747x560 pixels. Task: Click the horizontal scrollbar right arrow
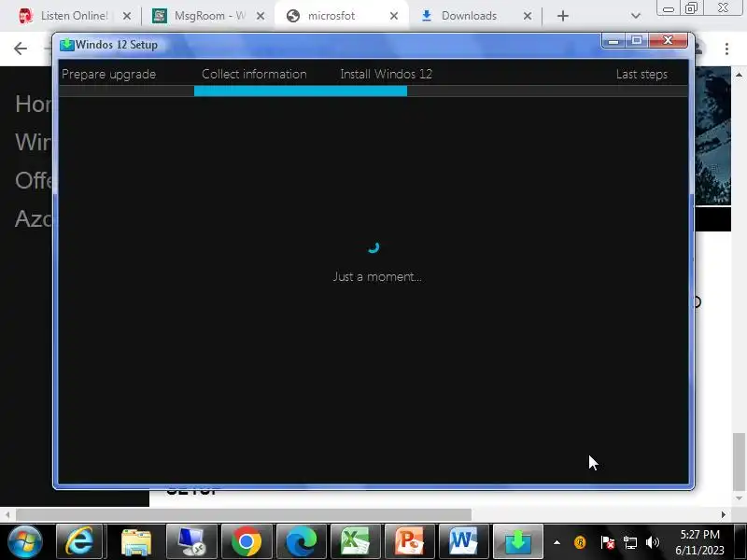click(723, 515)
